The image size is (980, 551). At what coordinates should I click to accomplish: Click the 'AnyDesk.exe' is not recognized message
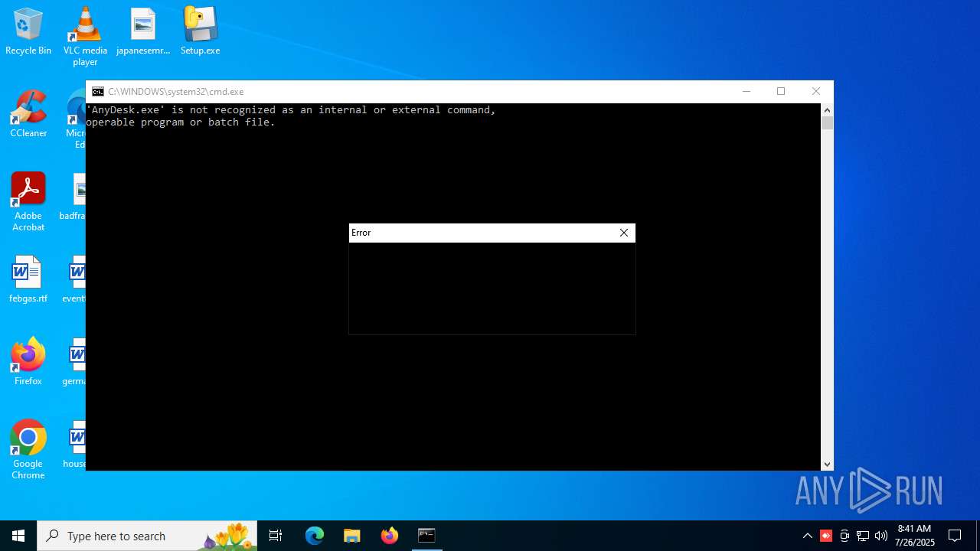pos(291,116)
